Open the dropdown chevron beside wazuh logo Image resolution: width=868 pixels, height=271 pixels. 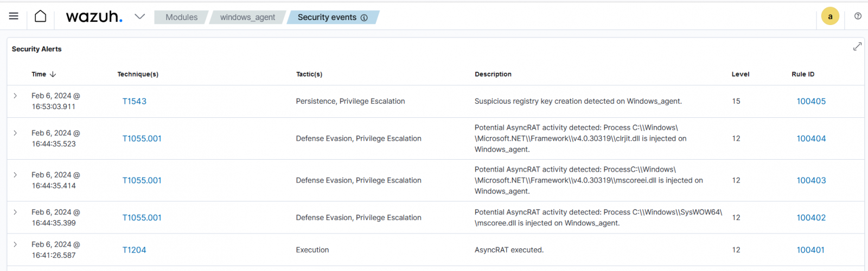click(x=139, y=16)
